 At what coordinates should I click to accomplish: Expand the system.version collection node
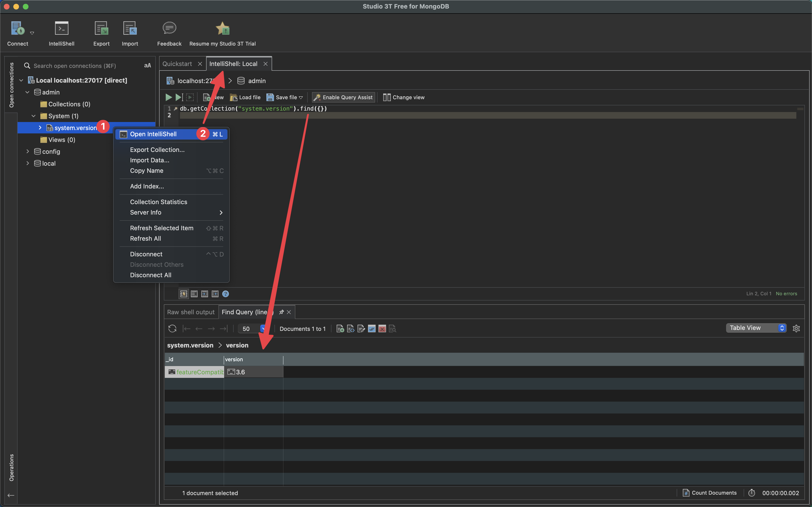coord(40,127)
